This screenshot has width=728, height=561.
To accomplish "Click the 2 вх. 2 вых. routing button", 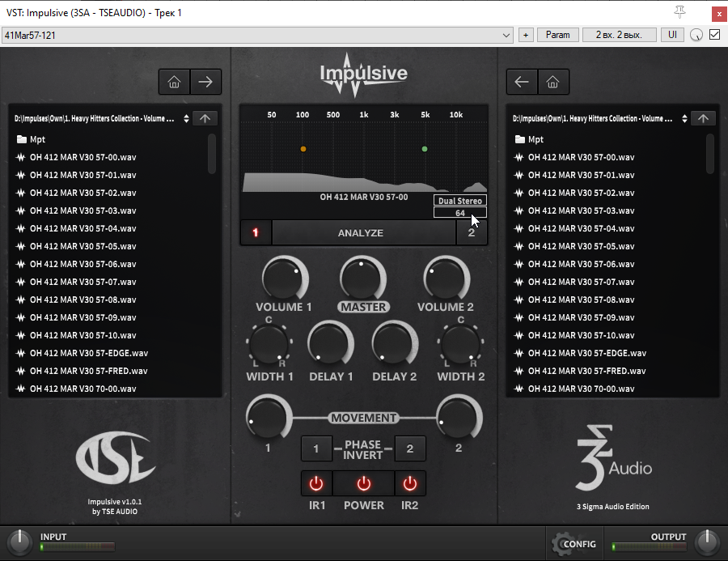I will [x=619, y=35].
